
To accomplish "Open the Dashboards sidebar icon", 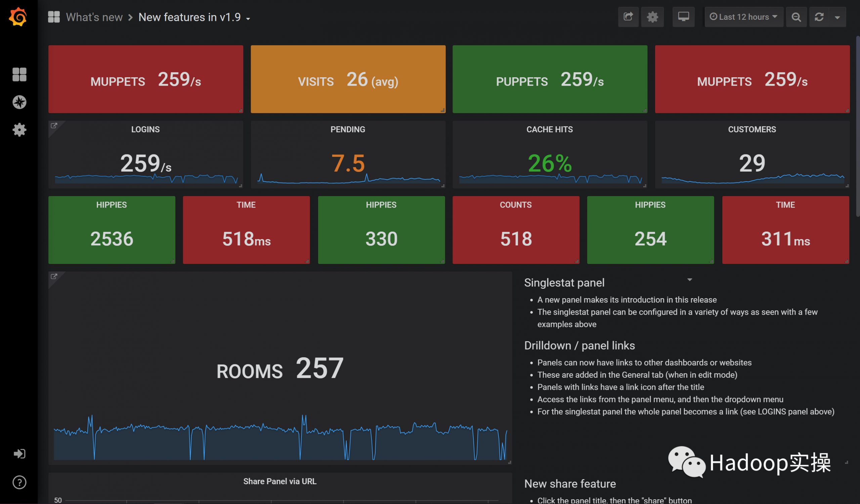I will [x=19, y=74].
